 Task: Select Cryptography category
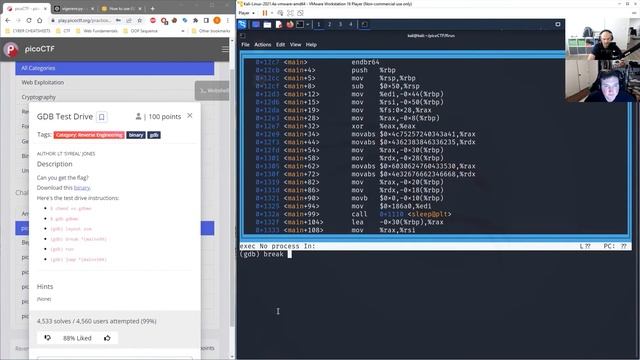(38, 97)
